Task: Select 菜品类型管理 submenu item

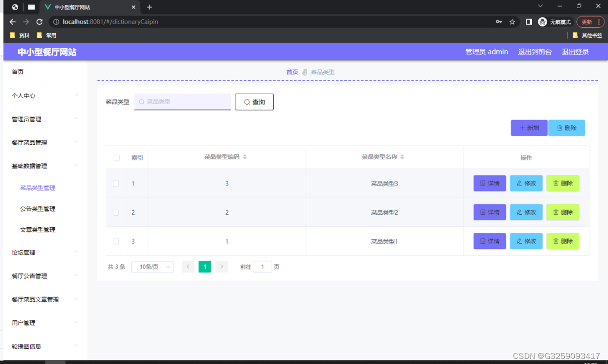Action: (x=38, y=188)
